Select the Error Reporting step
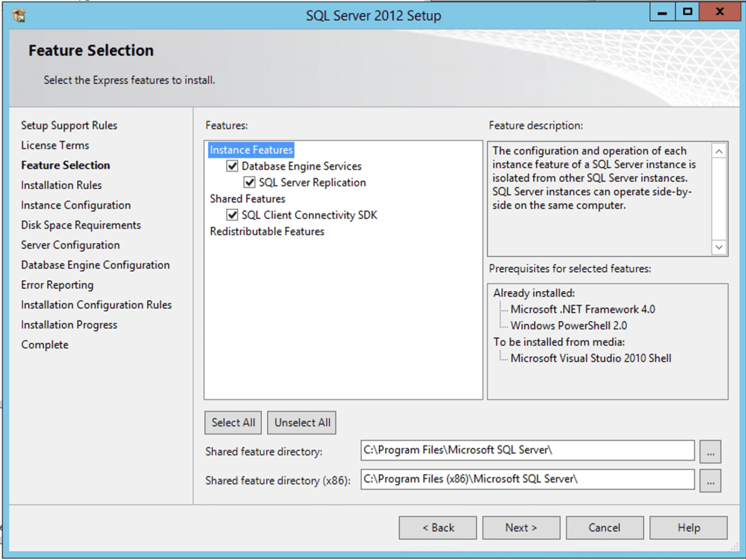The image size is (746, 560). pos(57,285)
